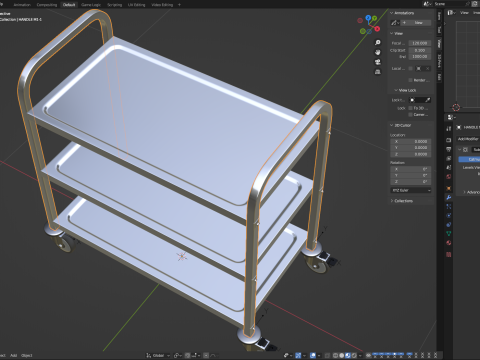Clear local camera with the X button
Viewport: 480px width, 360px height.
point(427,68)
